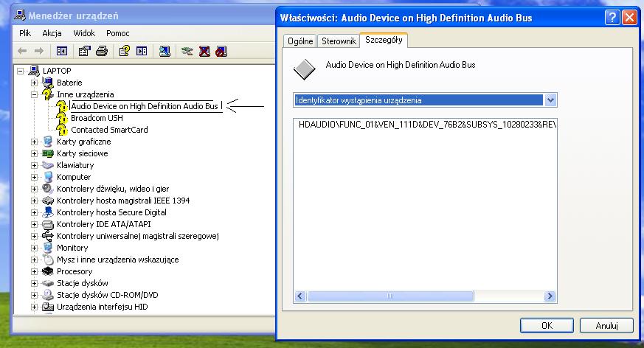Confirm with the OK button
Image resolution: width=644 pixels, height=348 pixels.
click(x=547, y=325)
